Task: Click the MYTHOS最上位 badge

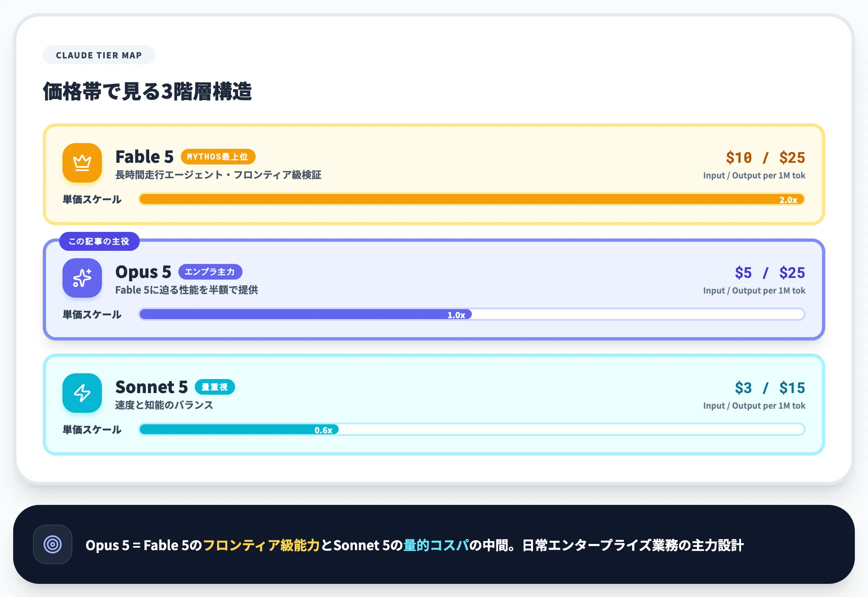Action: pos(218,157)
